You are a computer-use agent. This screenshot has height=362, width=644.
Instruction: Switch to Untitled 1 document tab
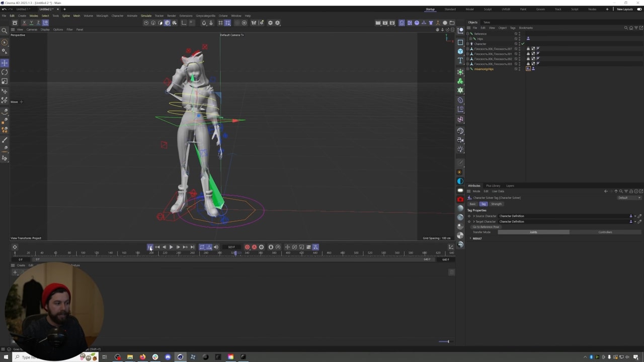pyautogui.click(x=22, y=9)
